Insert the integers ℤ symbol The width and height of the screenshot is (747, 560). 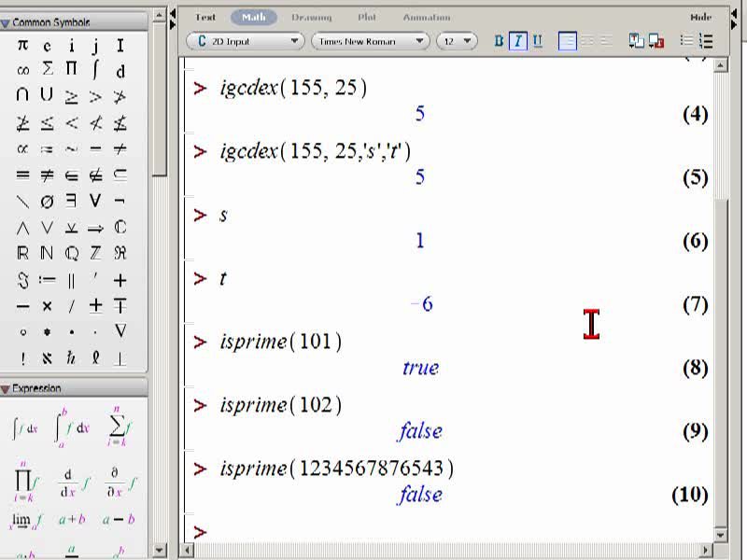[95, 253]
